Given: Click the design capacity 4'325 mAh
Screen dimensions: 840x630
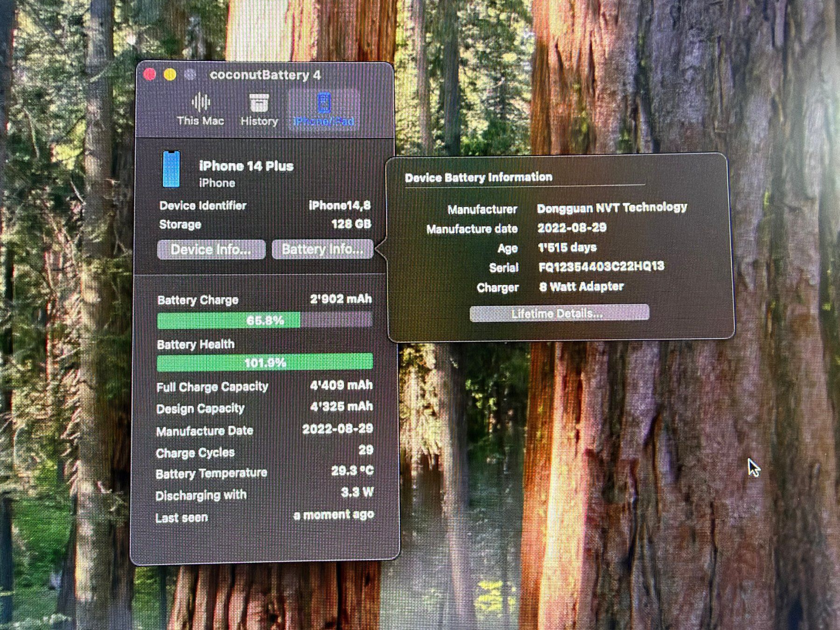Looking at the screenshot, I should (x=341, y=406).
